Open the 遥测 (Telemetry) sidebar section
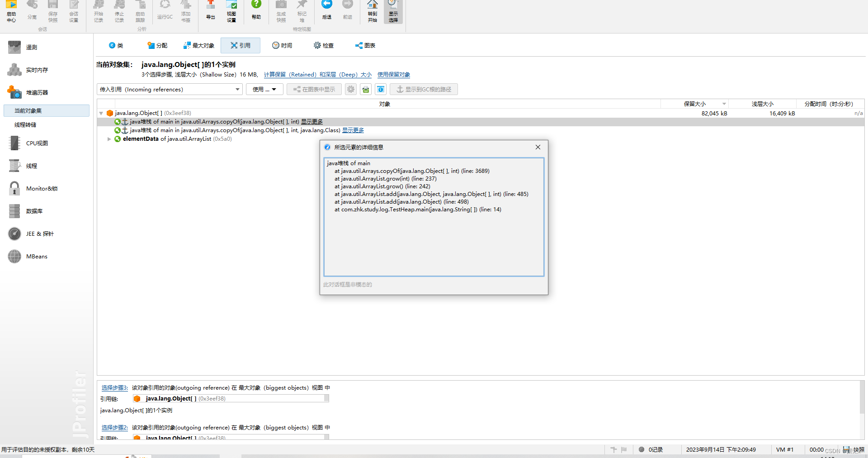The height and width of the screenshot is (458, 868). click(x=32, y=47)
